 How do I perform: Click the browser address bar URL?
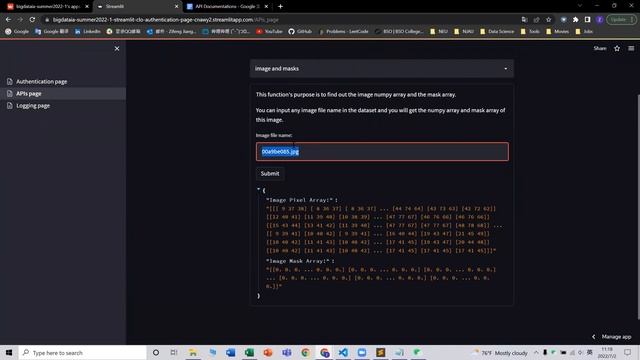click(x=165, y=20)
